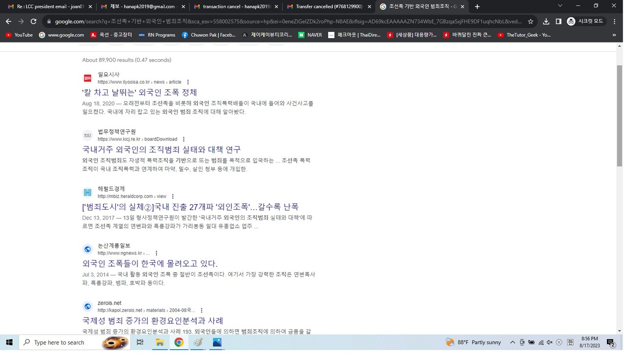
Task: Expand the bookmarks overflow chevron
Action: point(614,35)
